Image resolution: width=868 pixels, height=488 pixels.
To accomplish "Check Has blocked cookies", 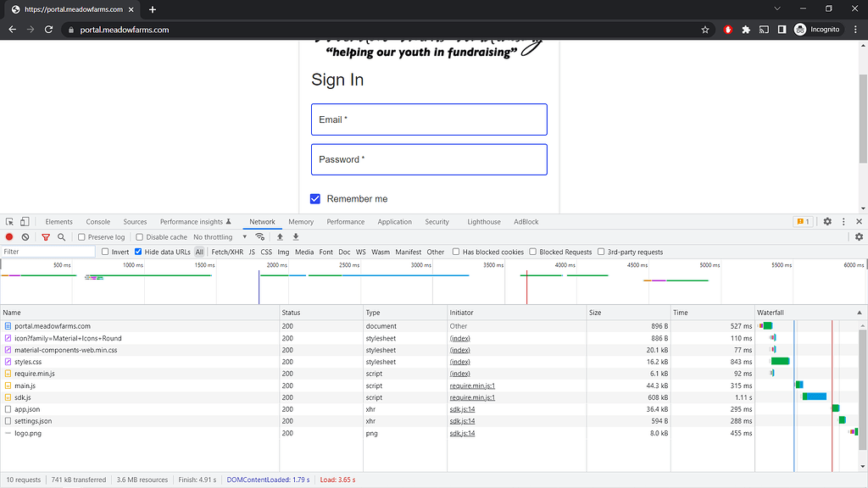I will (455, 252).
